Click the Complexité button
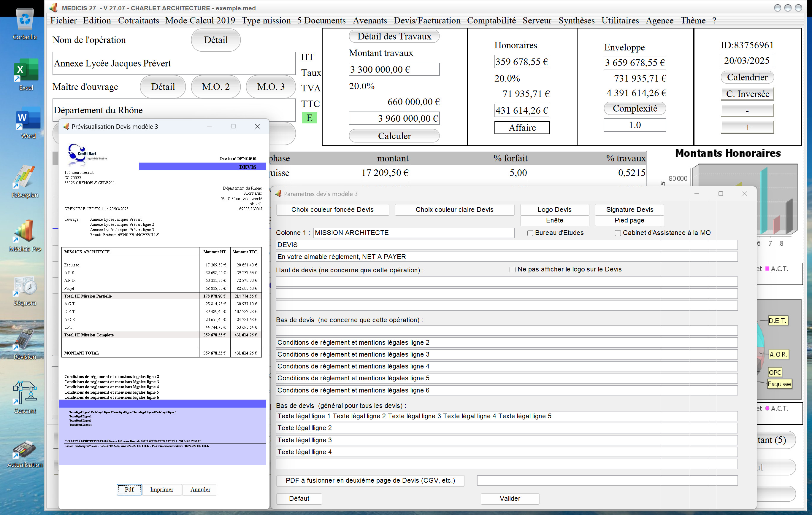Image resolution: width=812 pixels, height=515 pixels. click(x=635, y=109)
